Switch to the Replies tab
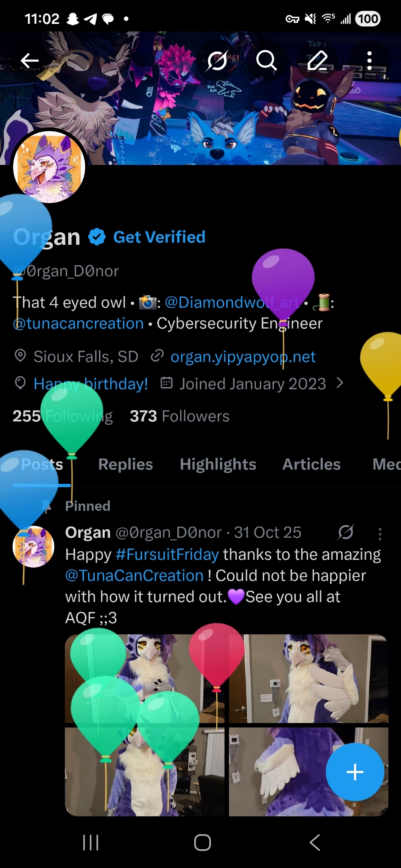This screenshot has height=868, width=401. [126, 464]
